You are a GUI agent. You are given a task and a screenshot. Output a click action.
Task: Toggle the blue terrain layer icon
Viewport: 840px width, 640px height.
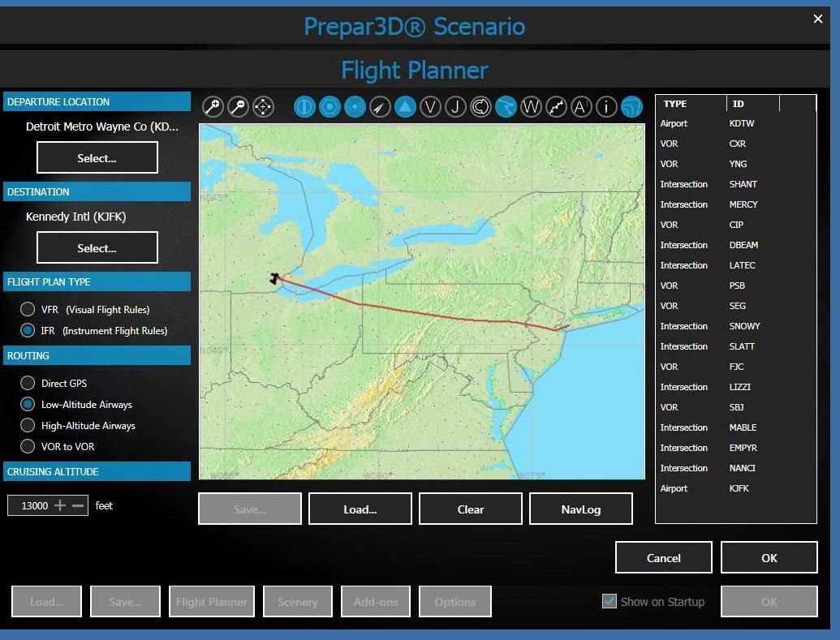[631, 107]
